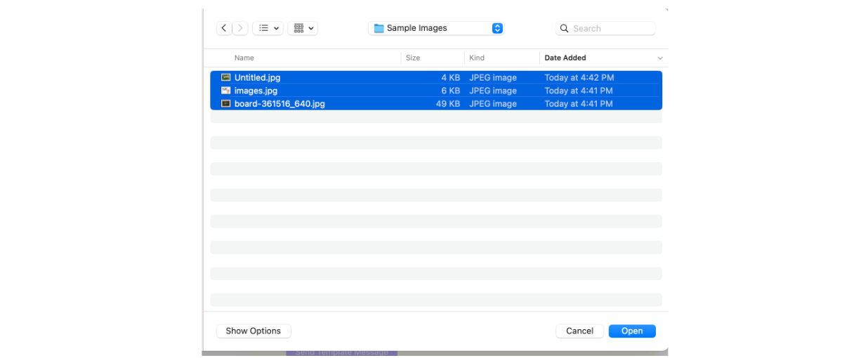Click date added cell of images.jpg
The height and width of the screenshot is (358, 868).
pos(579,91)
